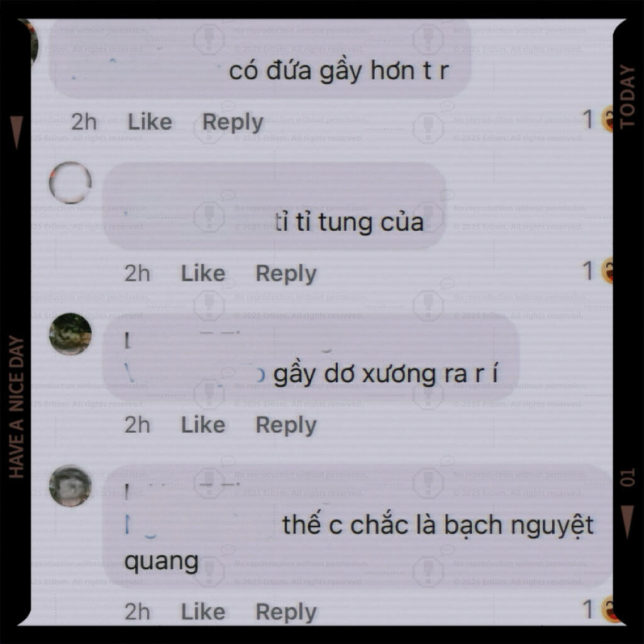View haha reaction on "bạch nguyệt quang" comment

pyautogui.click(x=607, y=610)
